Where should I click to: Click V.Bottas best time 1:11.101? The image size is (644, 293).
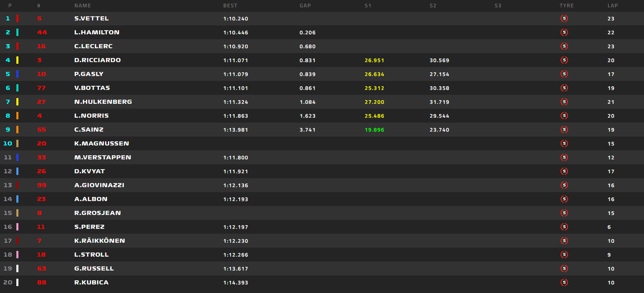(236, 88)
